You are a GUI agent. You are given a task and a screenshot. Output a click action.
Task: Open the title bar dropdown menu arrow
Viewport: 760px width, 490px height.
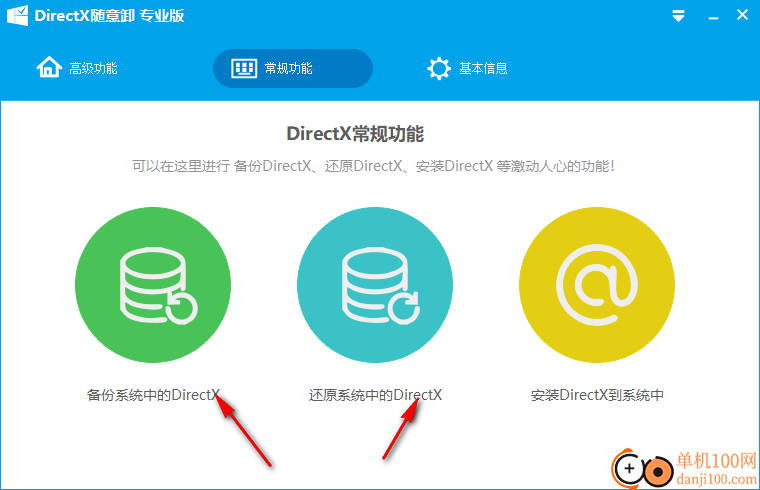point(679,16)
